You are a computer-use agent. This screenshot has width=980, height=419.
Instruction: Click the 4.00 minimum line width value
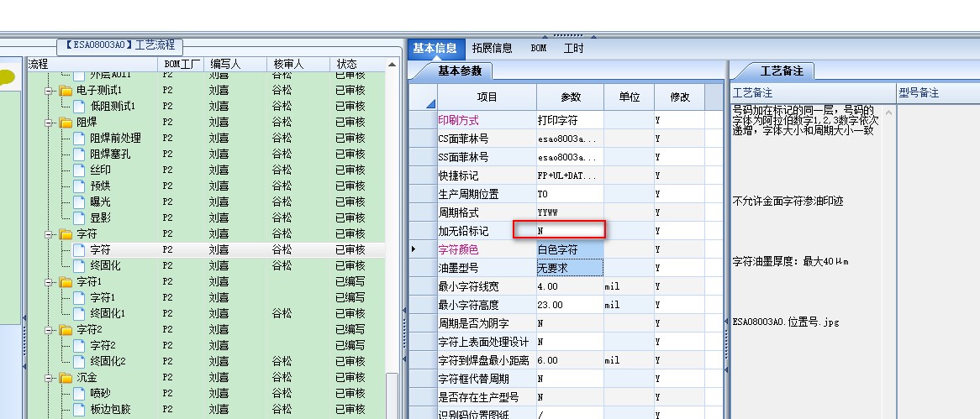point(570,286)
